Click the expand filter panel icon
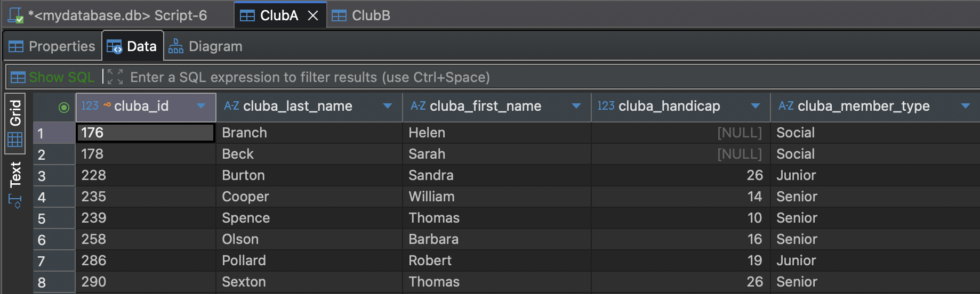 coord(115,77)
